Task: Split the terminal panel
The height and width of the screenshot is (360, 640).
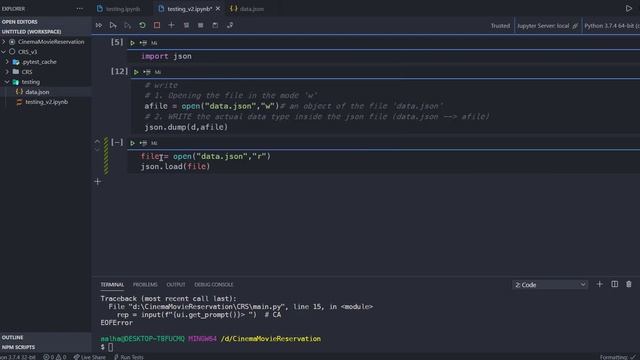Action: click(x=614, y=284)
